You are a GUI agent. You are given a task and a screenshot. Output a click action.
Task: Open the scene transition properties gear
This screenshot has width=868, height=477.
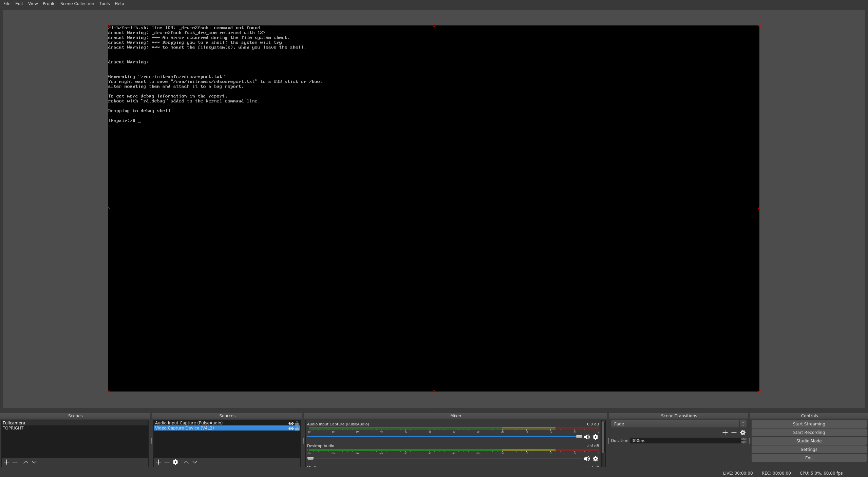pos(743,432)
